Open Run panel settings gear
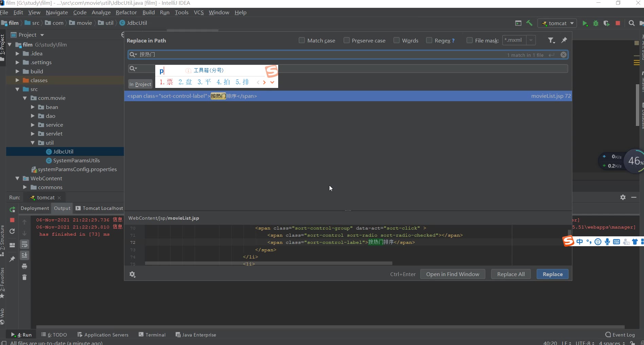The width and height of the screenshot is (644, 345). [x=623, y=197]
